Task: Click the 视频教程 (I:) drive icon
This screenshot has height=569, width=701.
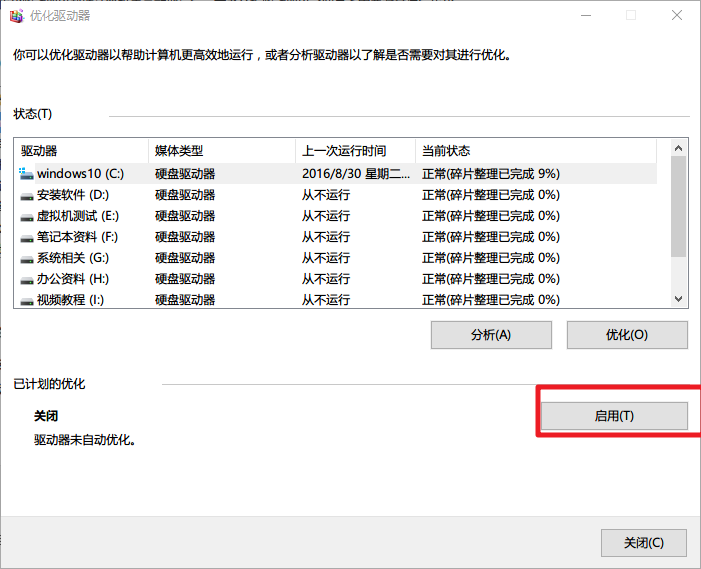Action: coord(27,300)
